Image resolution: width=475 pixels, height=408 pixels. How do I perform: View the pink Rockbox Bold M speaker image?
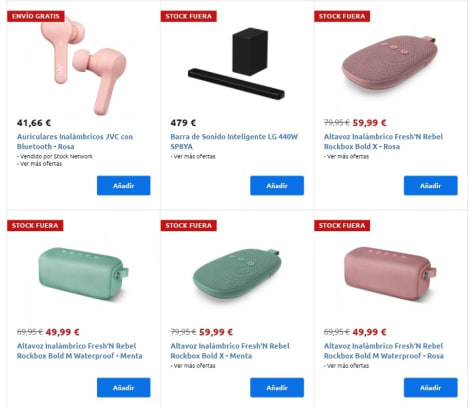(x=390, y=273)
